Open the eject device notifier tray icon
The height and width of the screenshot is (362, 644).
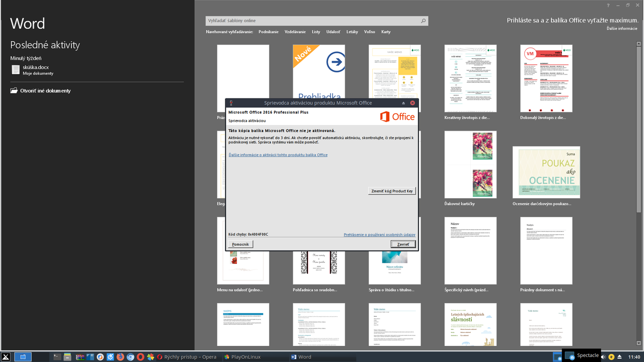click(620, 357)
